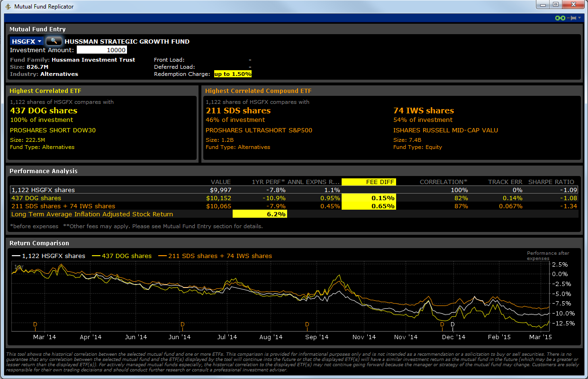Image resolution: width=588 pixels, height=379 pixels.
Task: Click the highlighted FEE DIFF column header
Action: point(369,182)
